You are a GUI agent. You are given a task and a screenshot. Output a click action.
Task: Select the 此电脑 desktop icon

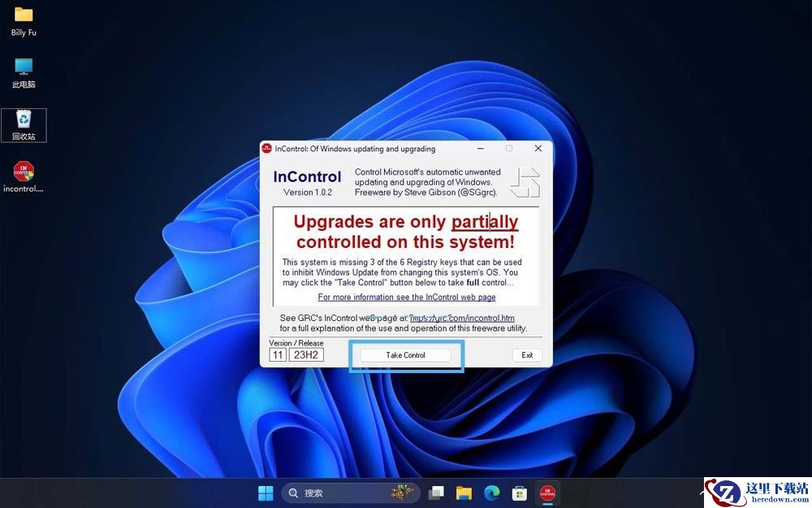click(24, 73)
